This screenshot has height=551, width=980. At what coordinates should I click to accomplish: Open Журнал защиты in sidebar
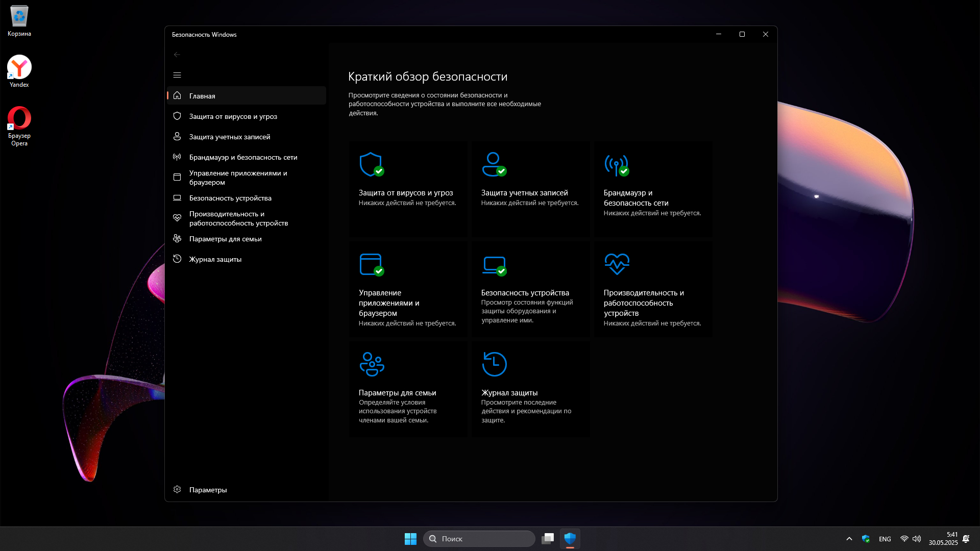(215, 259)
